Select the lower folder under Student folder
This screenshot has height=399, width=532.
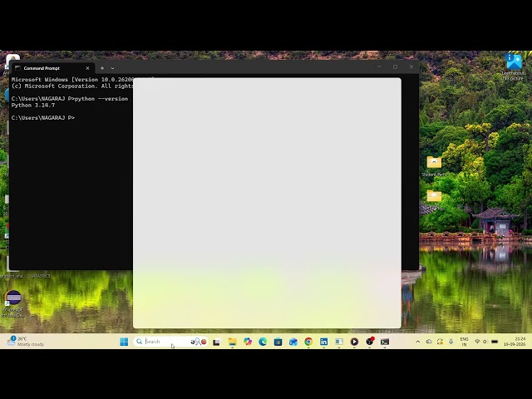(434, 199)
